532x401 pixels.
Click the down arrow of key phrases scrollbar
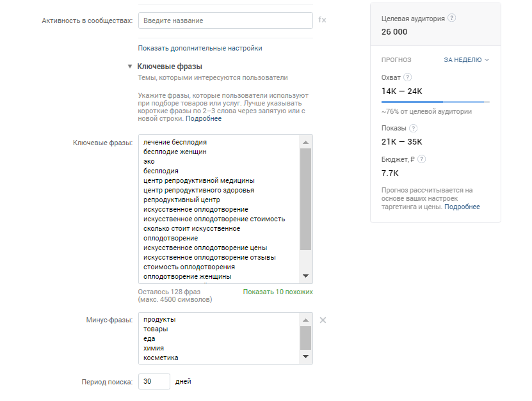click(306, 276)
